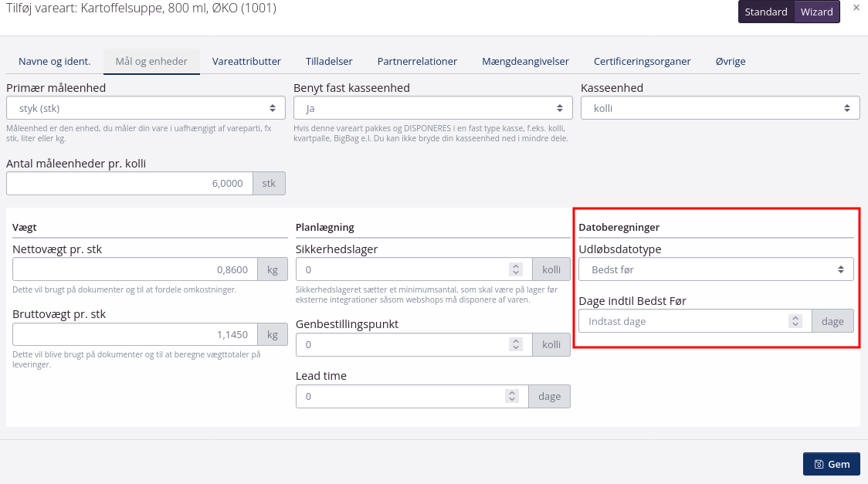The height and width of the screenshot is (484, 868).
Task: Expand the Primær måleenhed dropdown
Action: (x=146, y=108)
